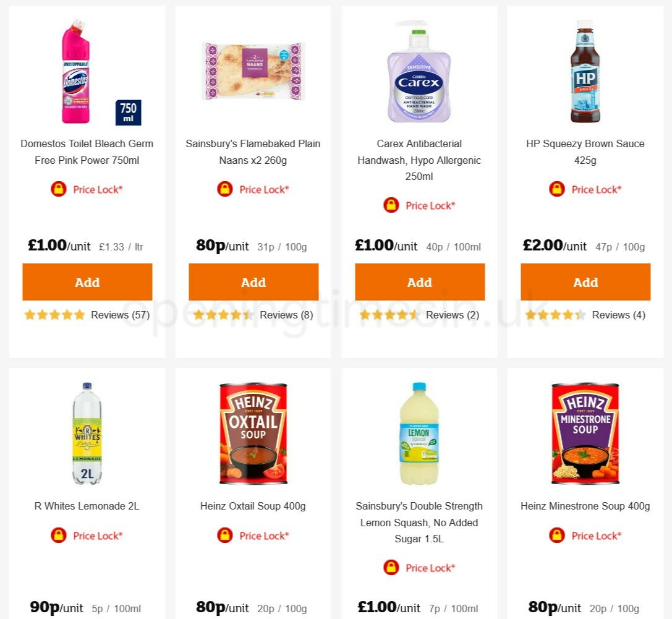Click the Price Lock padlock icon under Lemon Squash
The width and height of the screenshot is (672, 619).
(x=391, y=568)
